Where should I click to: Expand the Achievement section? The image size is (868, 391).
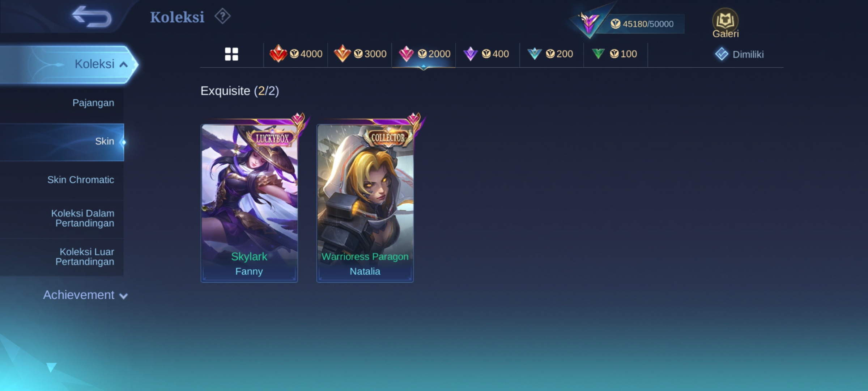(x=85, y=295)
